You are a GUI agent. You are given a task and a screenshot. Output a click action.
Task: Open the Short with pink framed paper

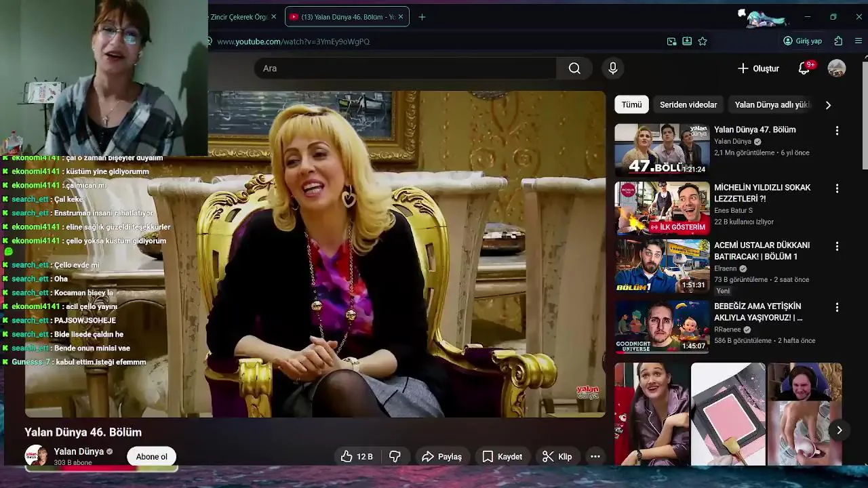pos(728,414)
